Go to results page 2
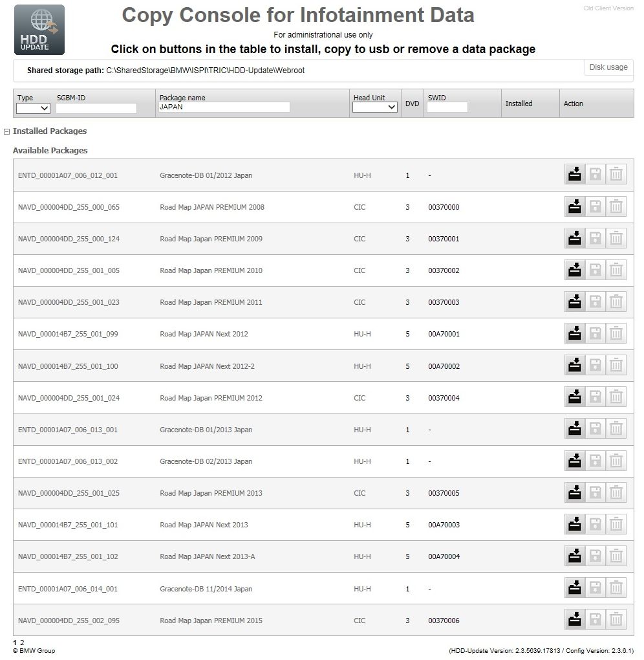Image resolution: width=644 pixels, height=660 pixels. (22, 643)
